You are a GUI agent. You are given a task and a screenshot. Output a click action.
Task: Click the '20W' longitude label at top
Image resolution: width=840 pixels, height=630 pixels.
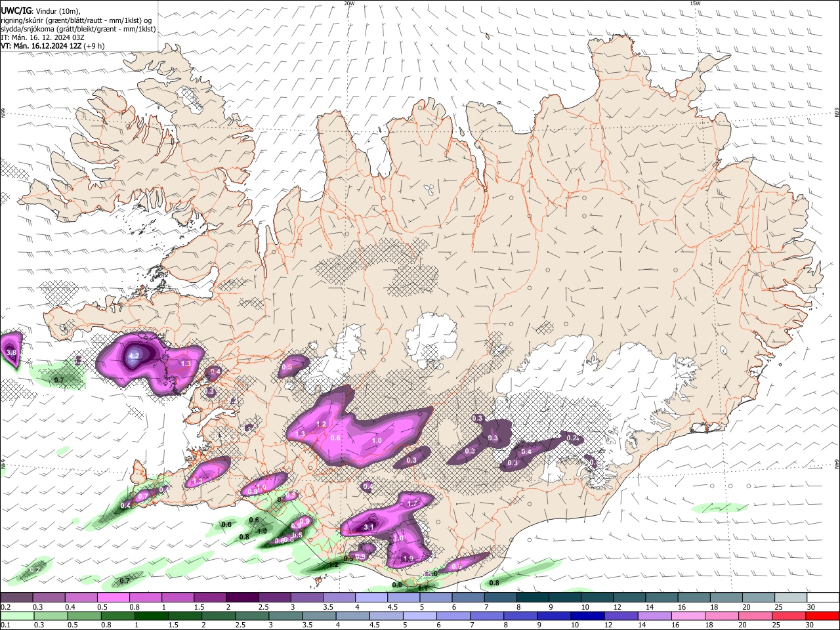click(x=349, y=3)
